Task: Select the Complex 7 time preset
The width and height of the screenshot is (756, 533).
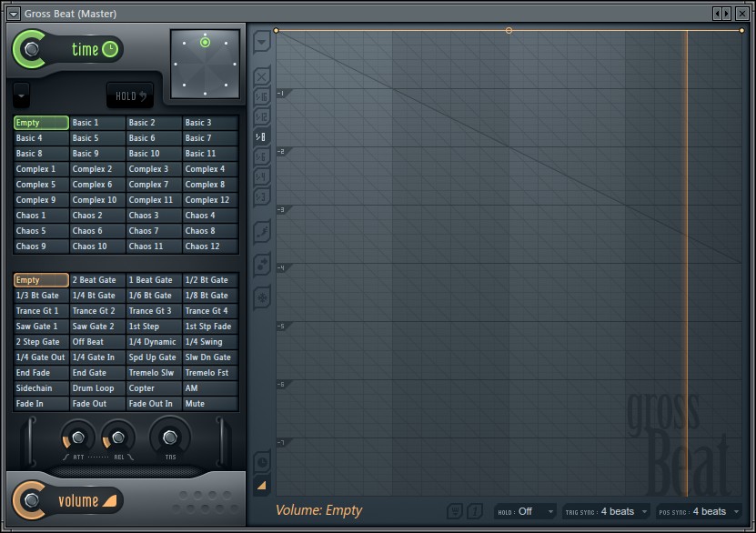Action: tap(154, 185)
